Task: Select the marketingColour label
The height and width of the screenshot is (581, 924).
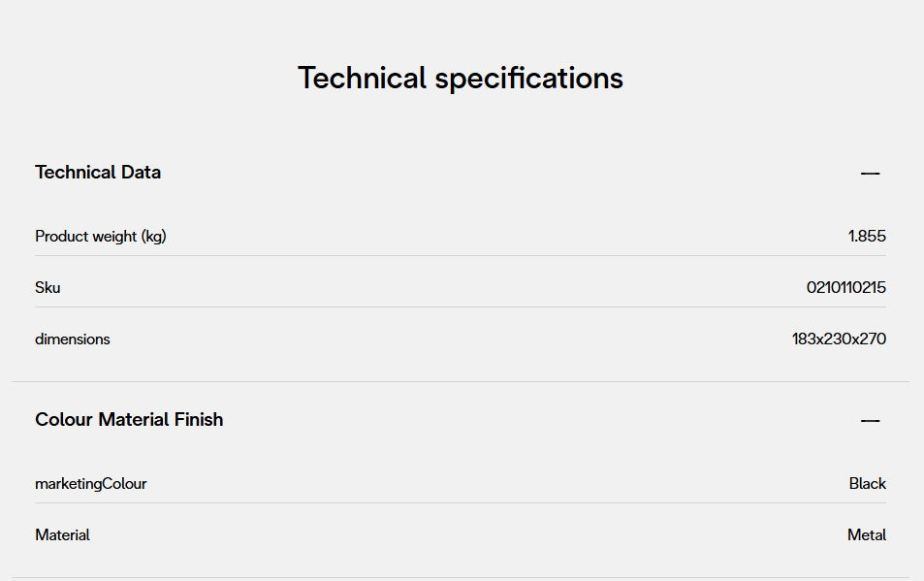Action: pos(91,484)
